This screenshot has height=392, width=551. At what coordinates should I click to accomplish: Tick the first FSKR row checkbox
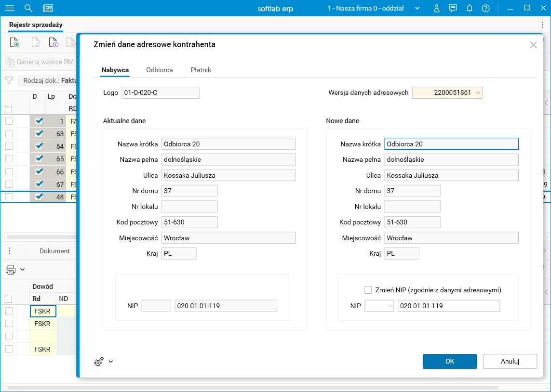click(9, 311)
